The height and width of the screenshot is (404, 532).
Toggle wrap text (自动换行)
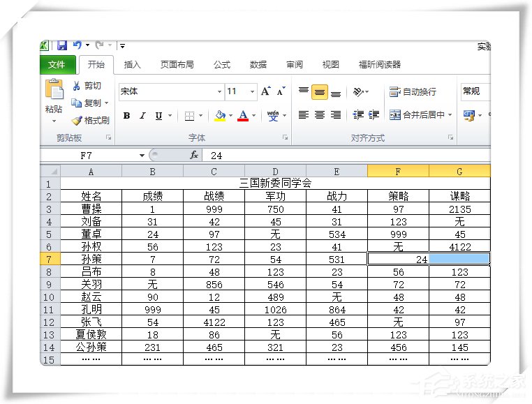tap(413, 91)
